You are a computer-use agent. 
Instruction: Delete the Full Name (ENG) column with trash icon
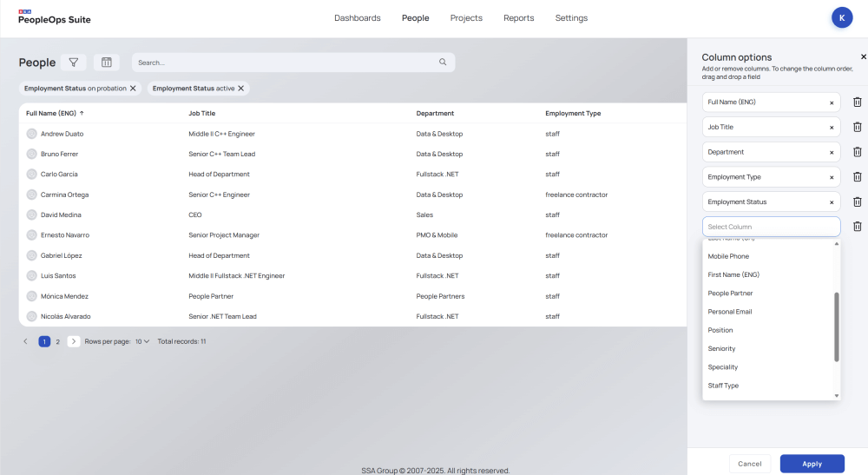pos(857,102)
